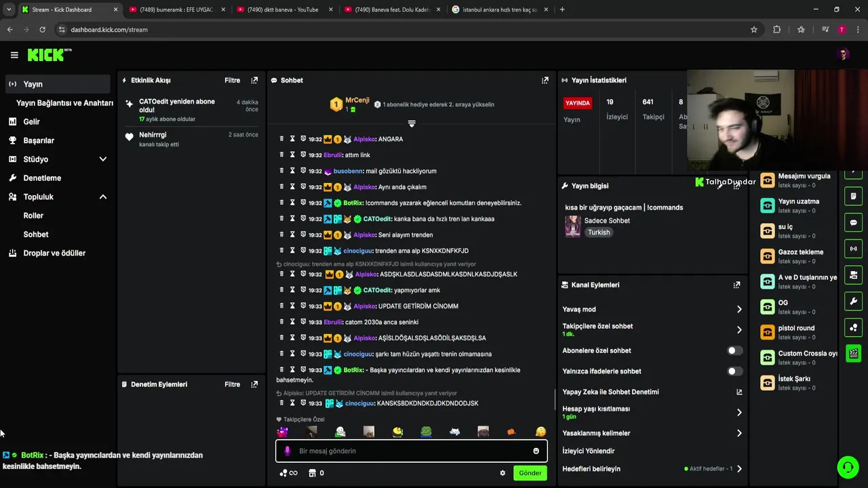Pop out the Sohbet chat panel

(545, 80)
